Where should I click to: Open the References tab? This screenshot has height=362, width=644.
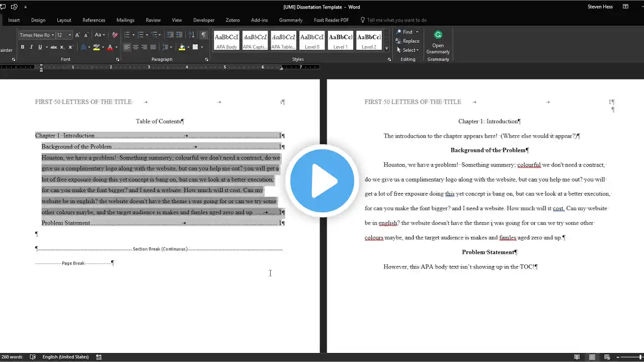(x=94, y=20)
